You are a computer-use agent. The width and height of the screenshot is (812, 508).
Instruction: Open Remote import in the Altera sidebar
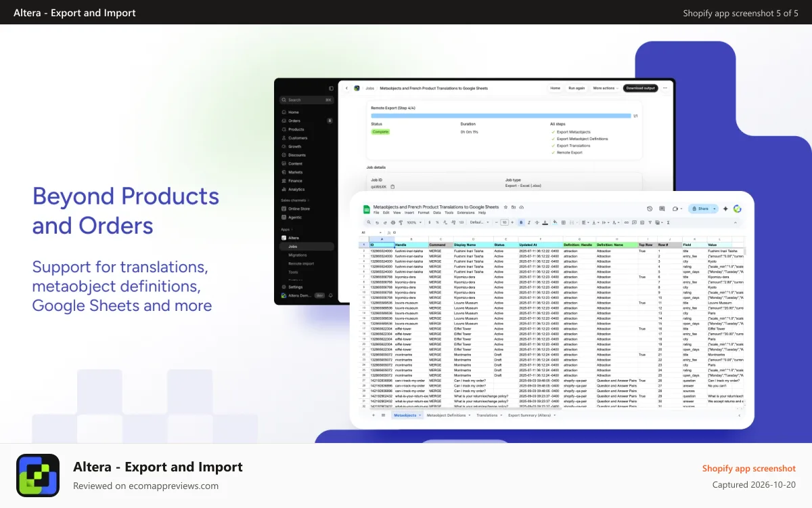[x=301, y=263]
